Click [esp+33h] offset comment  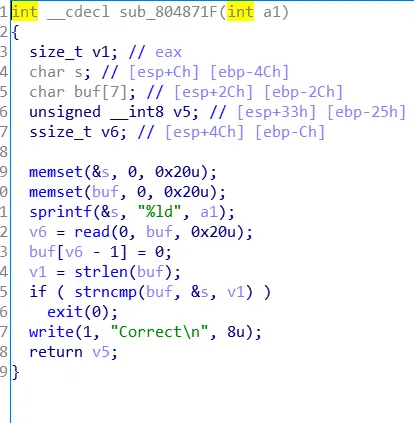point(277,112)
